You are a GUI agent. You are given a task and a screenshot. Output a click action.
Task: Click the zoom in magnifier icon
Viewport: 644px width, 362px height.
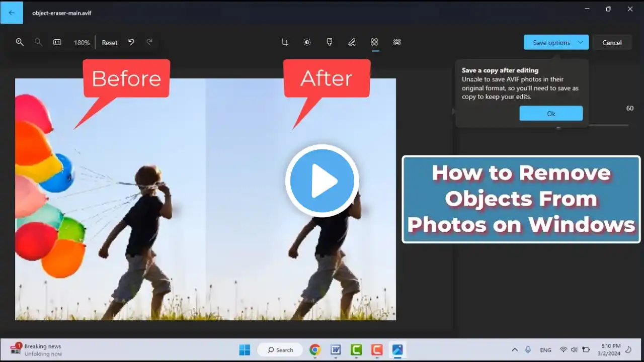coord(20,42)
